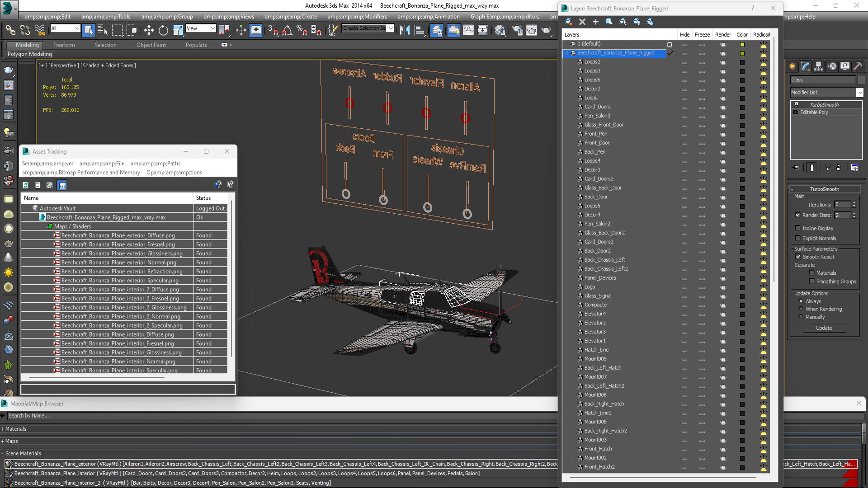
Task: Open the Bitmap Performance and Memory menu
Action: pyautogui.click(x=81, y=173)
